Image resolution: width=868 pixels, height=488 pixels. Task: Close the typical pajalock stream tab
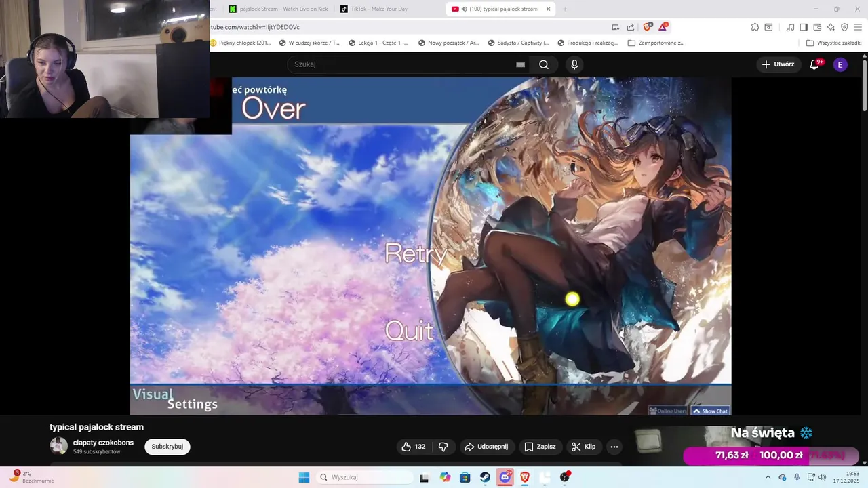pos(548,9)
